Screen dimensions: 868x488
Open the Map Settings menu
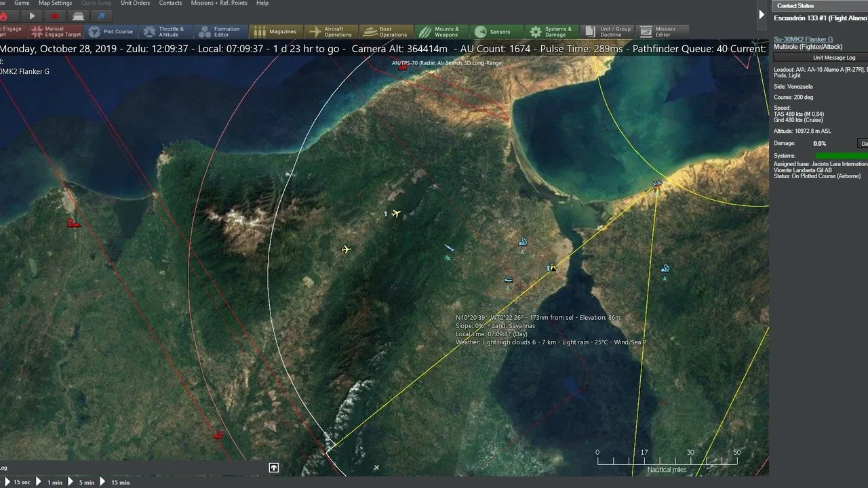[x=55, y=3]
